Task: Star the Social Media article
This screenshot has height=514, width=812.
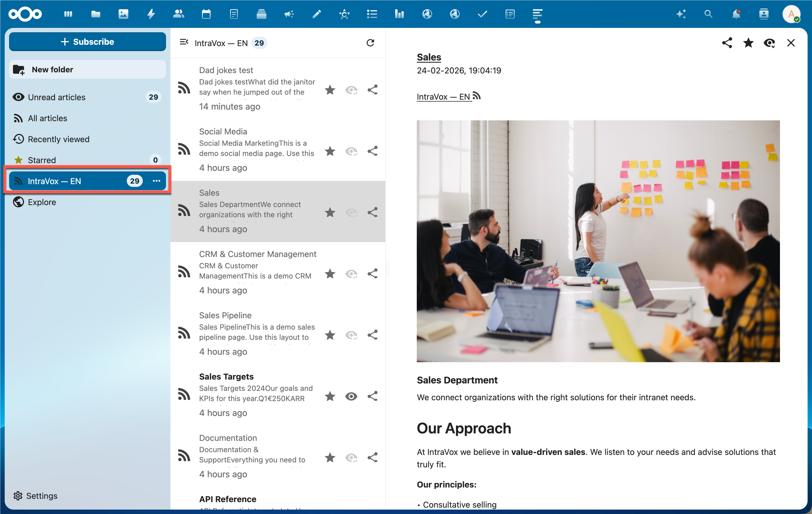Action: coord(330,151)
